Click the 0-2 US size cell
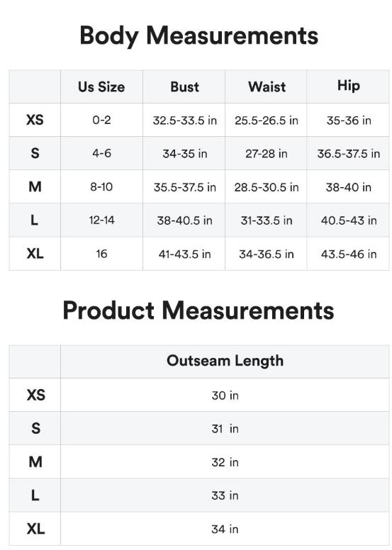This screenshot has height=550, width=392. click(x=101, y=120)
